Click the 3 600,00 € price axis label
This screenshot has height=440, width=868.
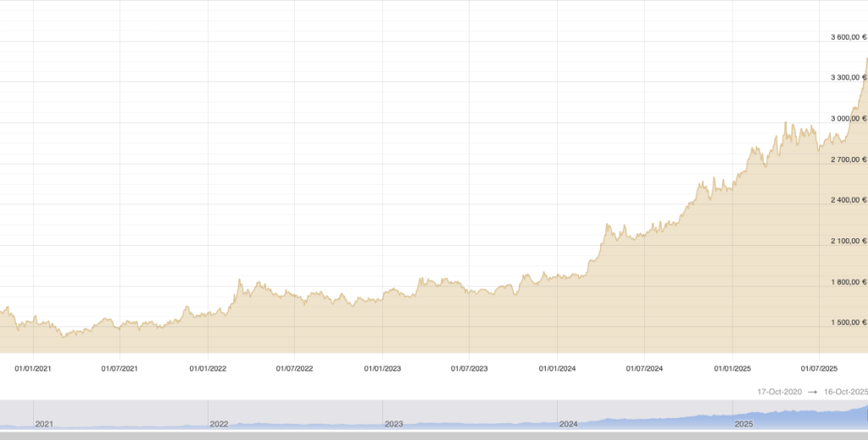(848, 37)
